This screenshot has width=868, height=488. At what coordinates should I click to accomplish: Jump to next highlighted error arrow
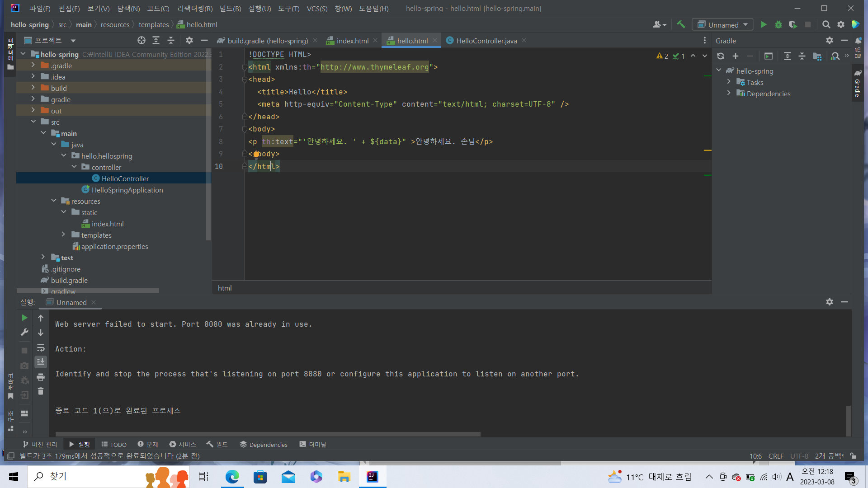coord(705,56)
